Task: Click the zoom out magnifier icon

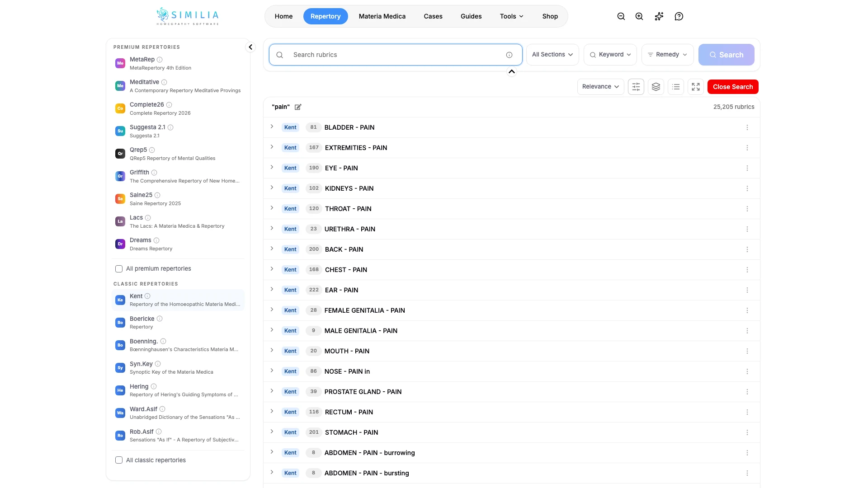Action: (x=621, y=16)
